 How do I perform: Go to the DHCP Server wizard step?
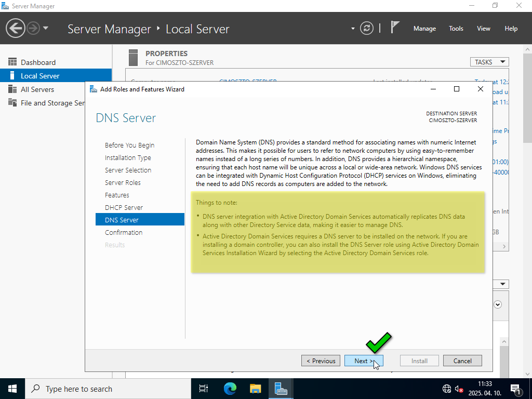[124, 207]
